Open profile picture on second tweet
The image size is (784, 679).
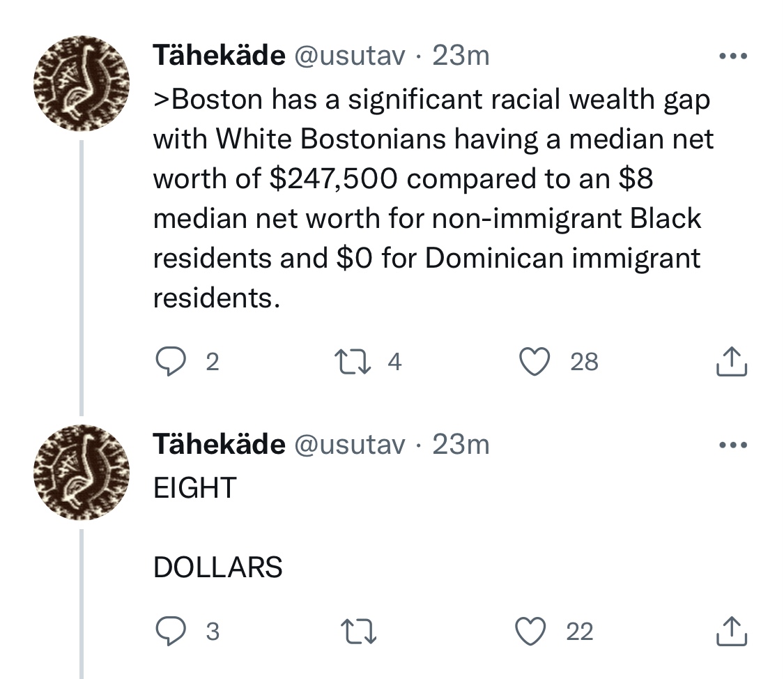point(83,473)
